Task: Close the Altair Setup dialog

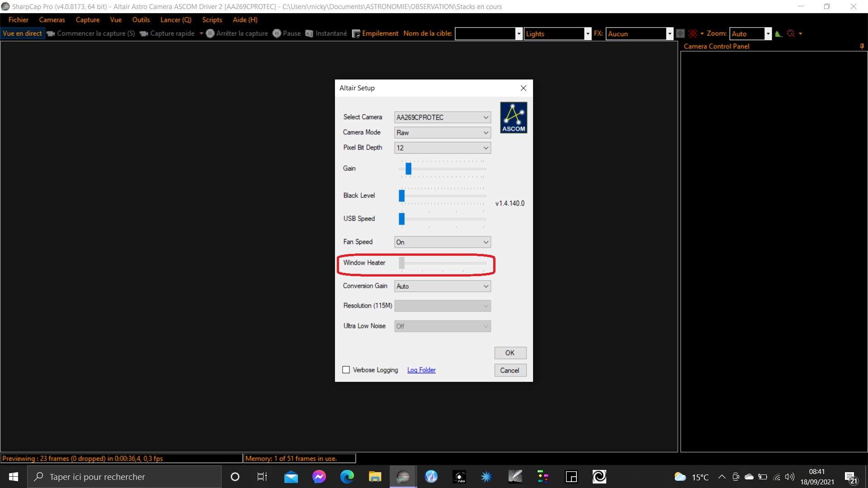Action: point(524,88)
